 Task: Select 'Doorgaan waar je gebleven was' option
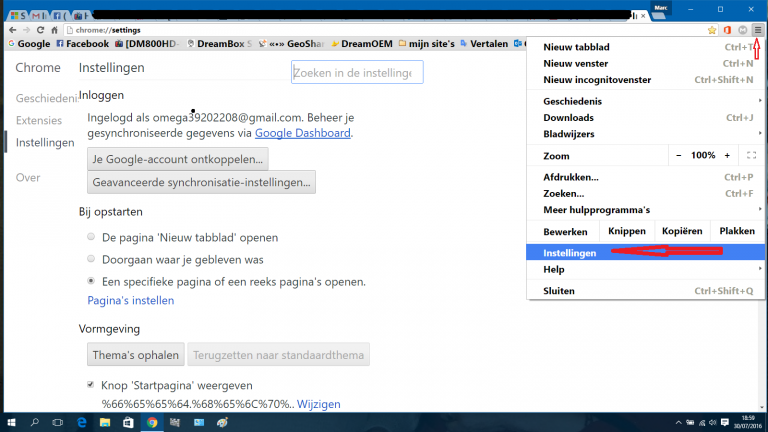tap(93, 259)
